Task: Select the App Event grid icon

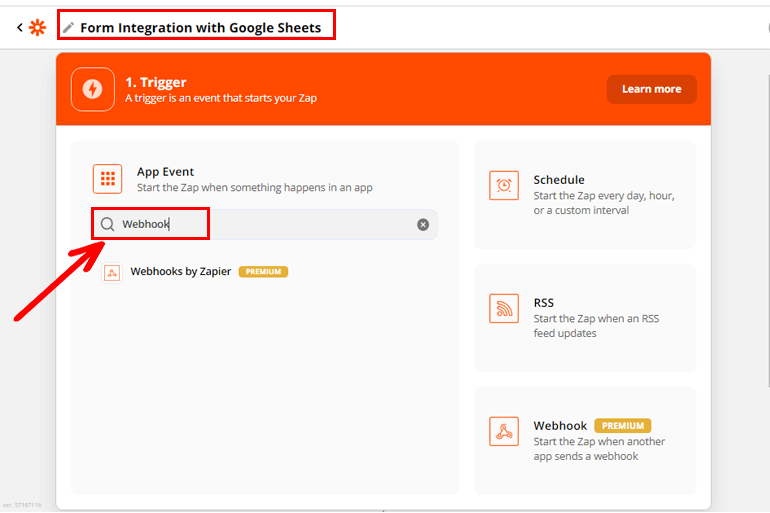Action: click(x=108, y=179)
